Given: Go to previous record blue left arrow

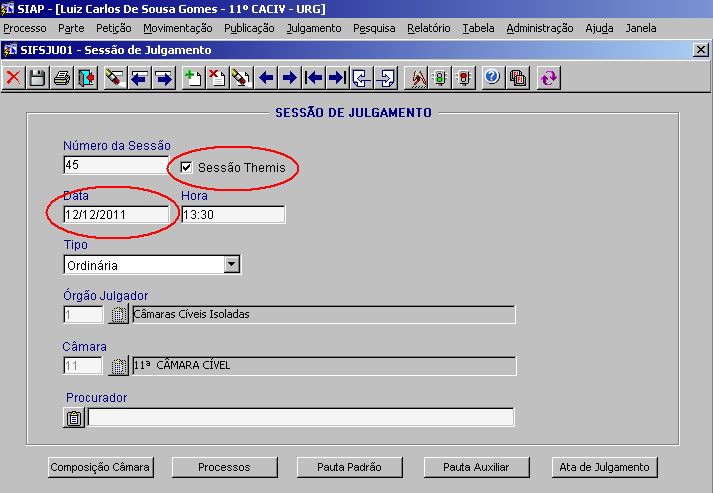Looking at the screenshot, I should (266, 78).
